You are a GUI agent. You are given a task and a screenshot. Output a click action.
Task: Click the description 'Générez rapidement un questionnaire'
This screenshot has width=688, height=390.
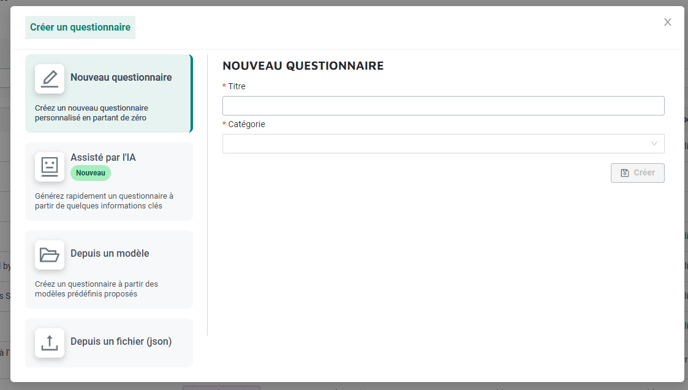[104, 201]
